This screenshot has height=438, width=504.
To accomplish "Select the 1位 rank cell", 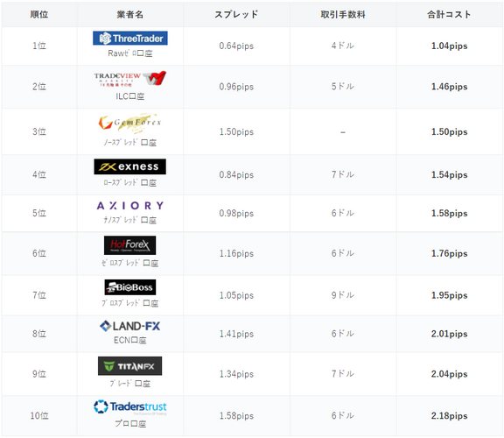I will click(39, 46).
